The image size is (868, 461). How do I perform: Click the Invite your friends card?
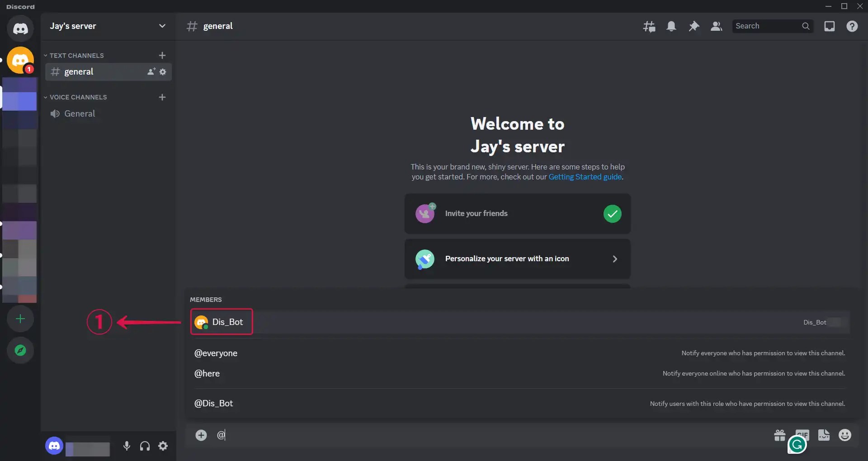[x=518, y=214]
